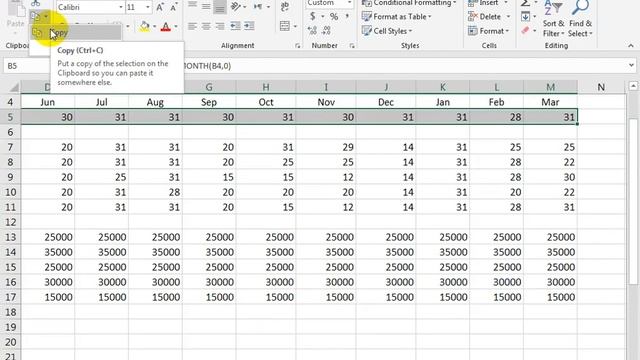Viewport: 640px width, 360px height.
Task: Open Format as Table gallery
Action: click(x=397, y=17)
